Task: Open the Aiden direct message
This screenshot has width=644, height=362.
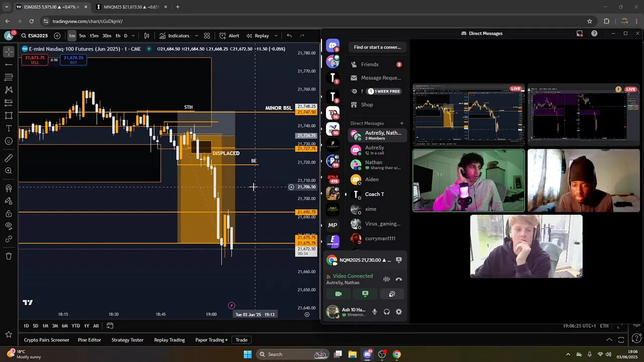Action: pyautogui.click(x=377, y=179)
